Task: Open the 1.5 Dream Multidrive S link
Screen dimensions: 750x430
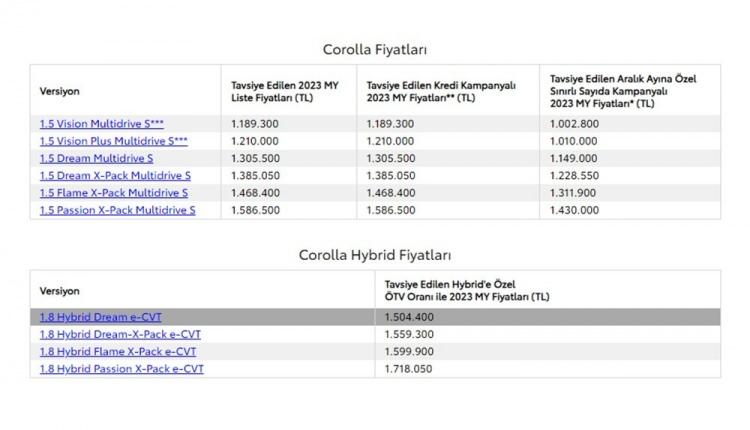Action: (x=96, y=158)
